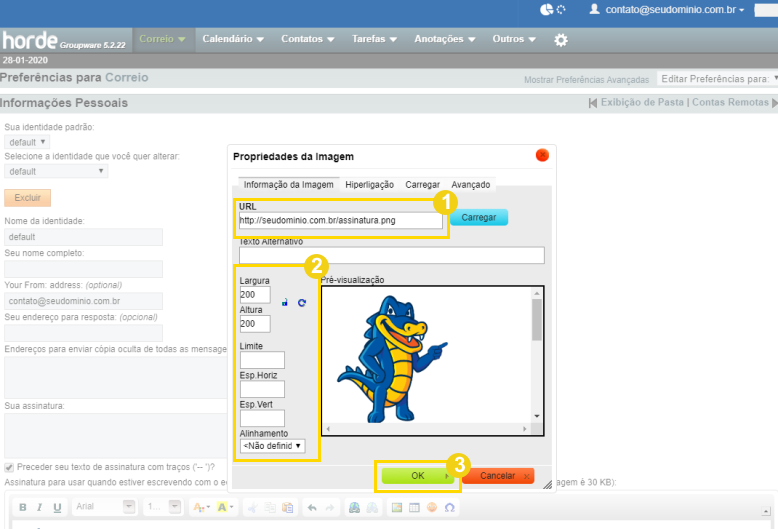778x529 pixels.
Task: Open the identity to alter dropdown
Action: coord(56,171)
